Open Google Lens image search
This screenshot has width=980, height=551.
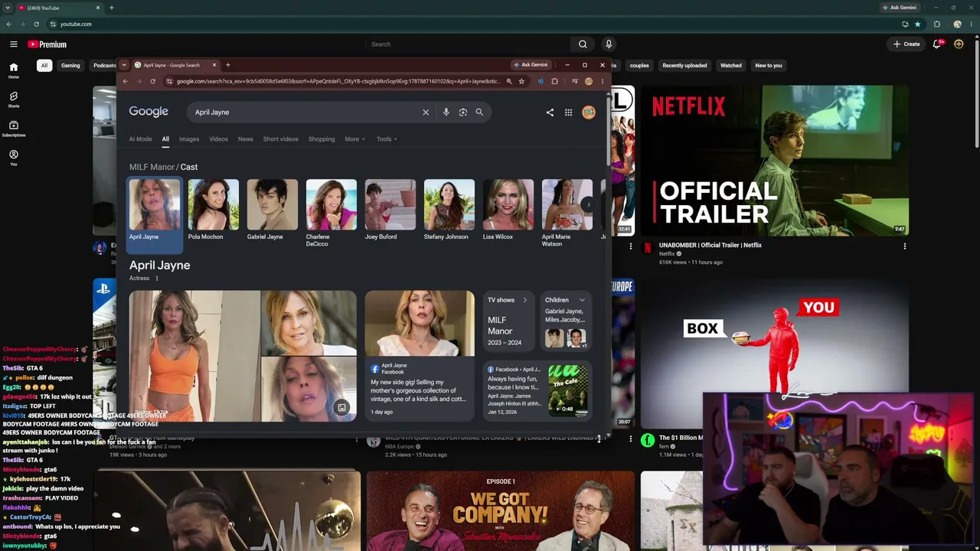[462, 112]
